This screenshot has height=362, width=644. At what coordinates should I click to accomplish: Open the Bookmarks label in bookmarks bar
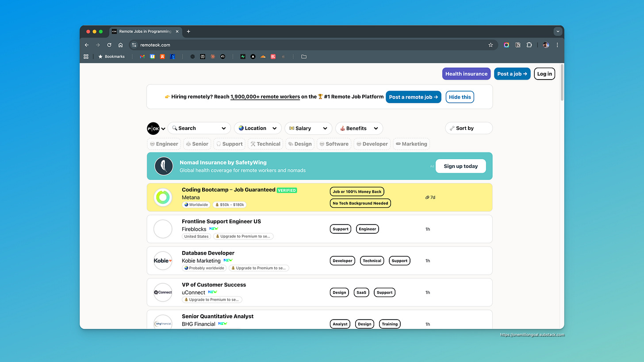coord(111,57)
